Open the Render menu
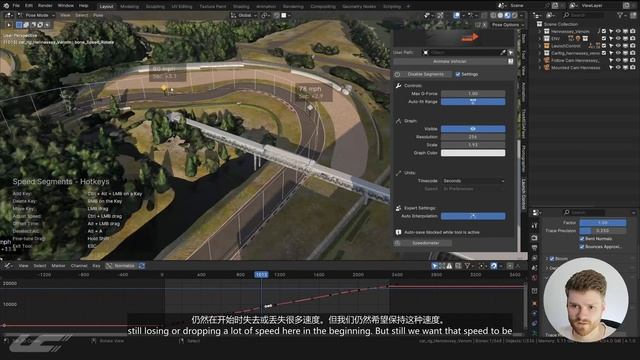640x360 pixels. tap(45, 6)
